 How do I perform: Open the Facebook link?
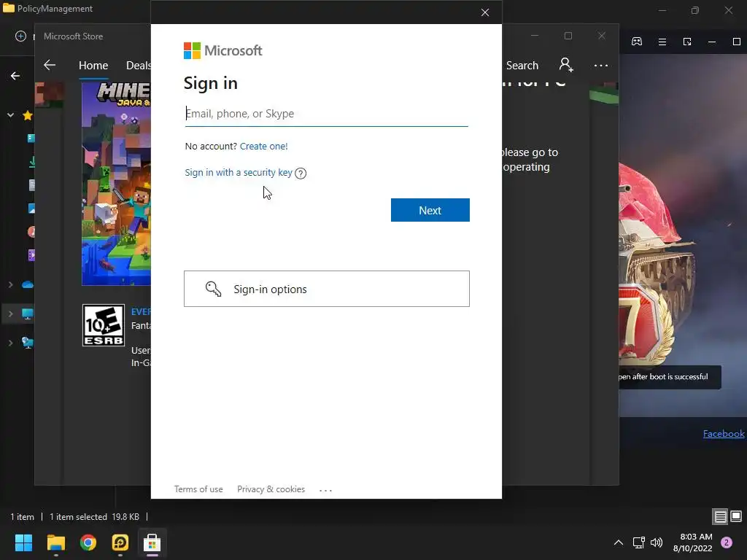[724, 433]
